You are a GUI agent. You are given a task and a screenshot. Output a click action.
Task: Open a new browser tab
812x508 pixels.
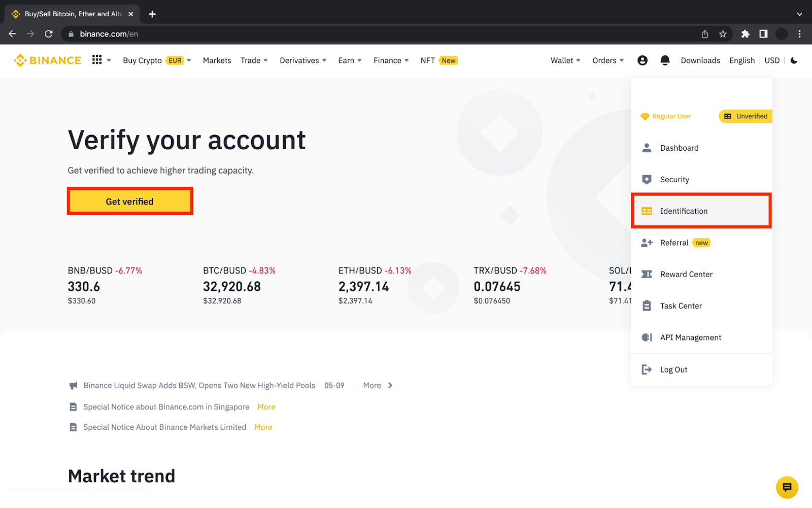pos(152,14)
